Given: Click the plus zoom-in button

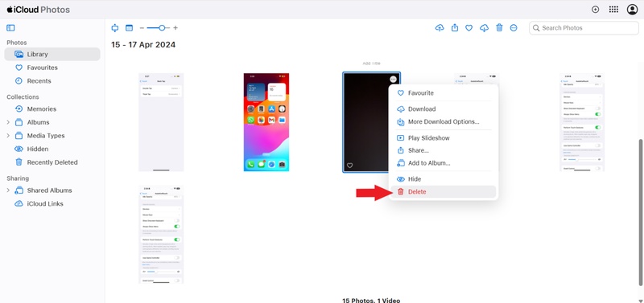Looking at the screenshot, I should [x=175, y=28].
